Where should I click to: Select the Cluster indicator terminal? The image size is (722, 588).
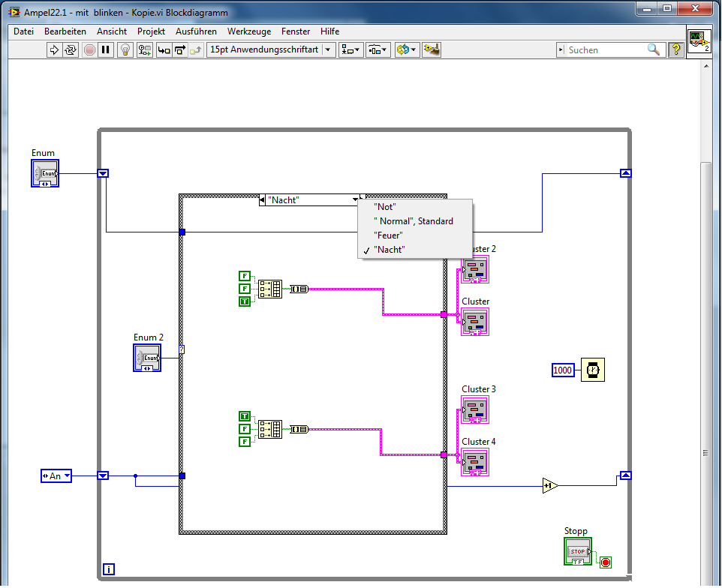pyautogui.click(x=475, y=322)
